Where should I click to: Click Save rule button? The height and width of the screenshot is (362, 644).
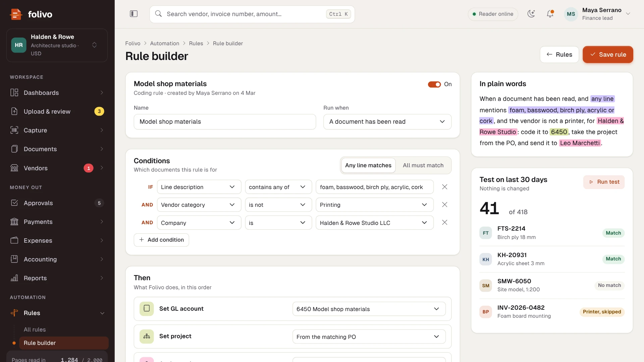coord(607,54)
